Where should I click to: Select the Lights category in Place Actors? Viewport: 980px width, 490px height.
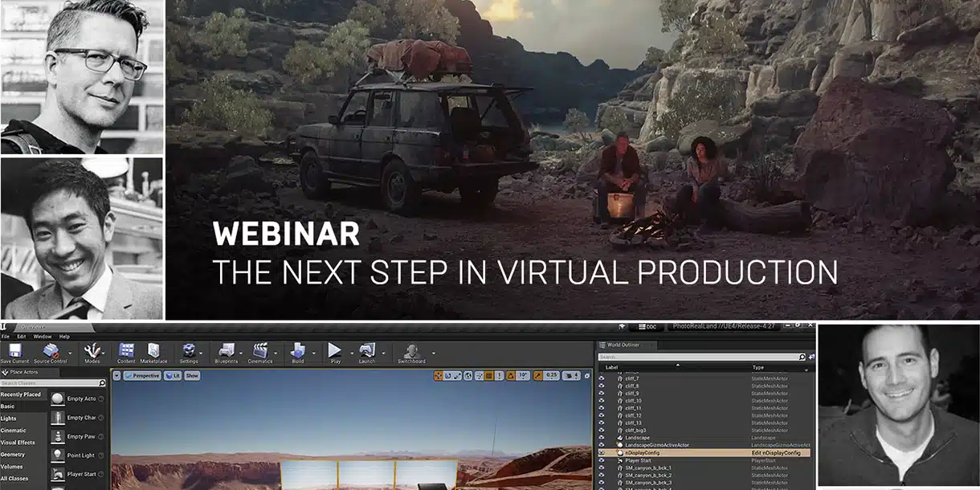click(9, 419)
